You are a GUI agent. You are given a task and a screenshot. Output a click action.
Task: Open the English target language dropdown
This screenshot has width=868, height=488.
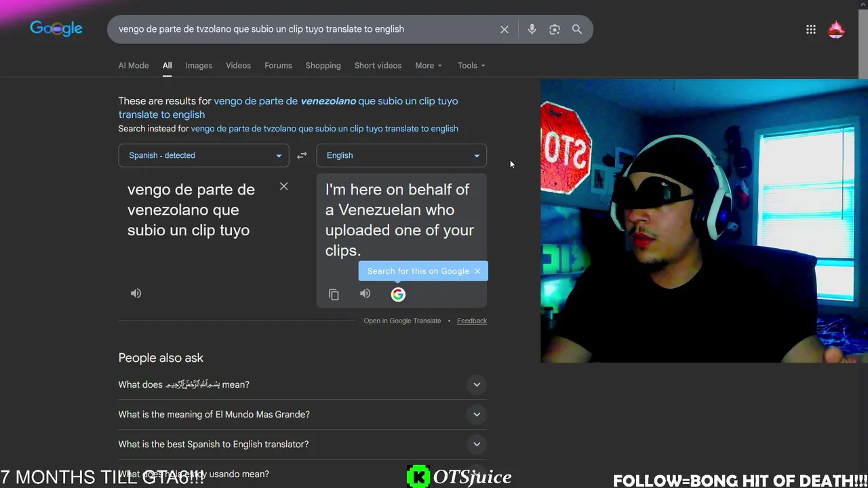(x=401, y=155)
